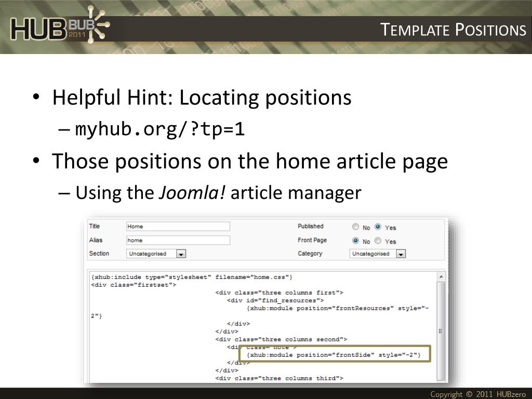The height and width of the screenshot is (399, 532).
Task: Click the Category label
Action: tap(310, 254)
